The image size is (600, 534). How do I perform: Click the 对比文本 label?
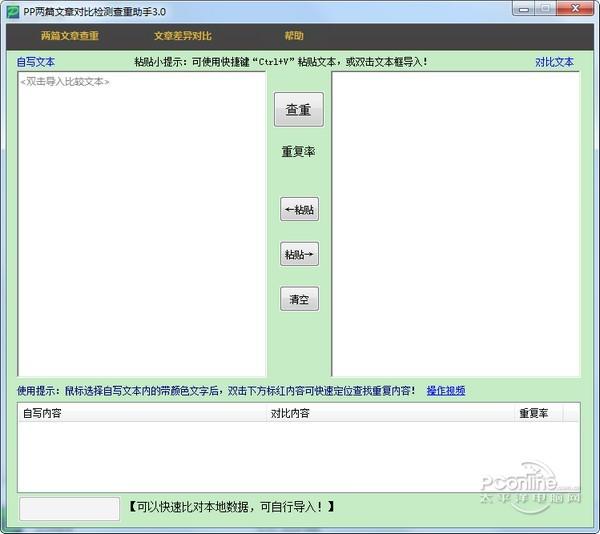[x=554, y=62]
